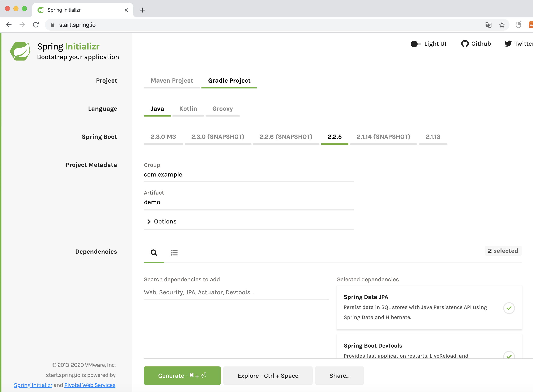Choose Kotlin as language
Image resolution: width=533 pixels, height=392 pixels.
188,109
